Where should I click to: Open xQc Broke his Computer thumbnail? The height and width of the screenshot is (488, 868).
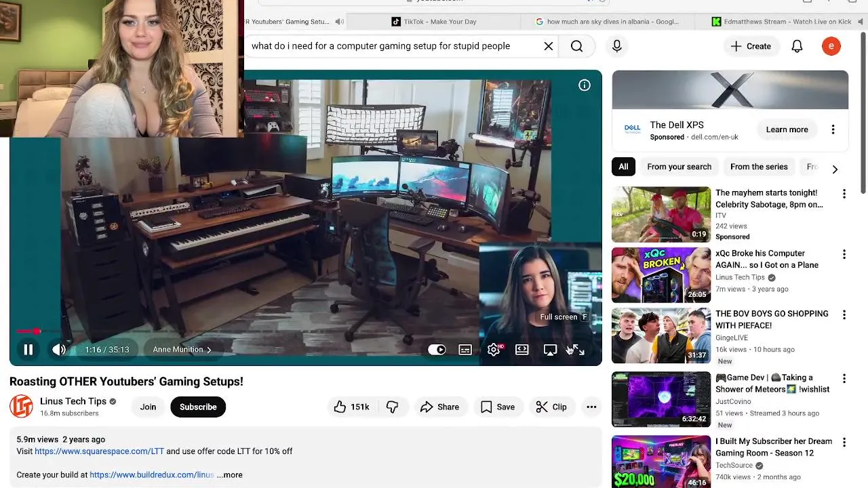pos(661,274)
